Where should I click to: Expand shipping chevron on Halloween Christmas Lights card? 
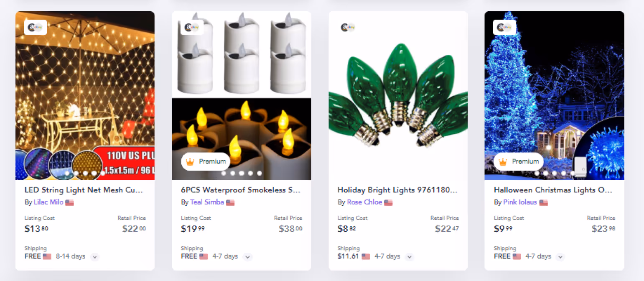560,257
